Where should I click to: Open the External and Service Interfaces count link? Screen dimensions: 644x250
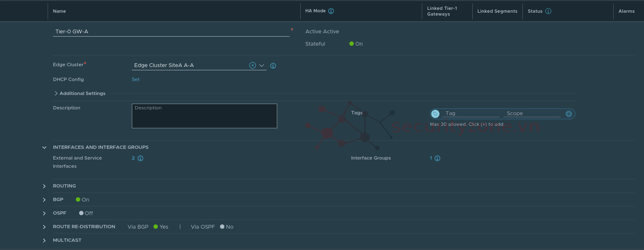pos(133,158)
